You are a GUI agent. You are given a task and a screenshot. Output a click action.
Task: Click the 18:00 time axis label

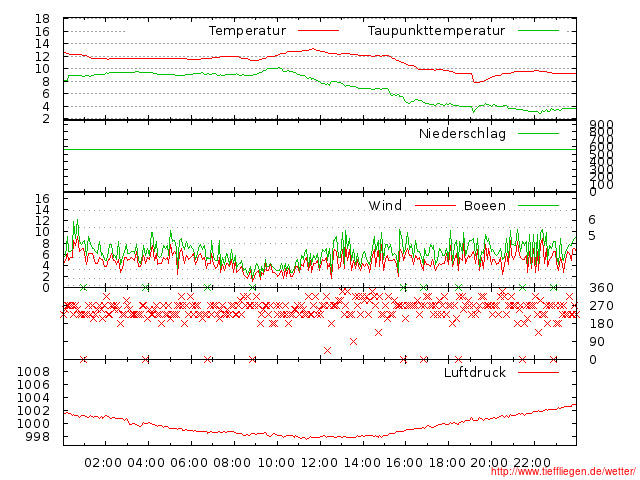click(447, 463)
